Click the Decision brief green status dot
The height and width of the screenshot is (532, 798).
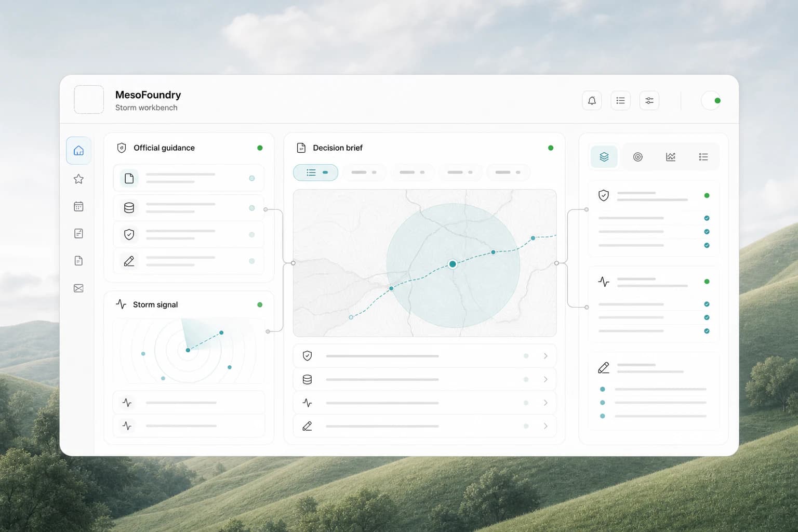(x=551, y=148)
